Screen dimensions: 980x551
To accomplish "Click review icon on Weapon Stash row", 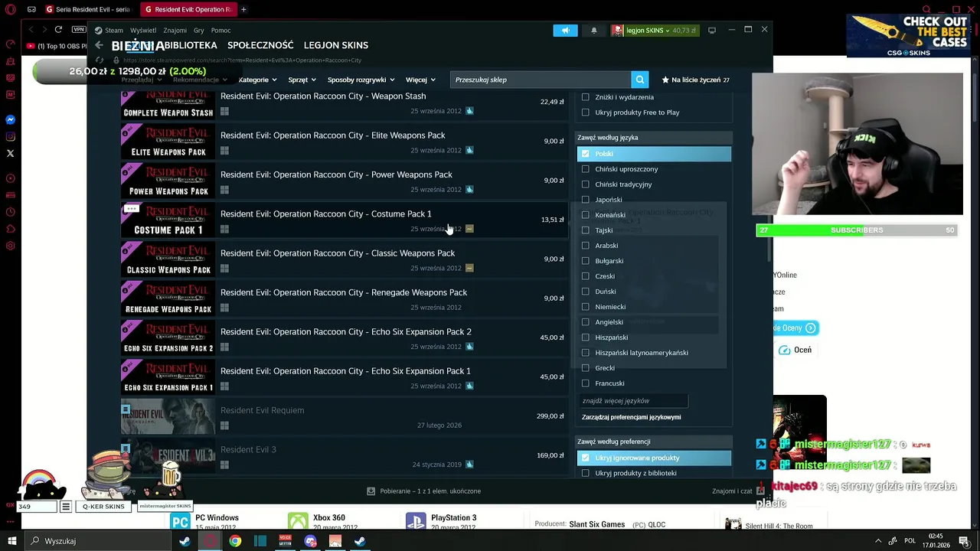I will [469, 111].
